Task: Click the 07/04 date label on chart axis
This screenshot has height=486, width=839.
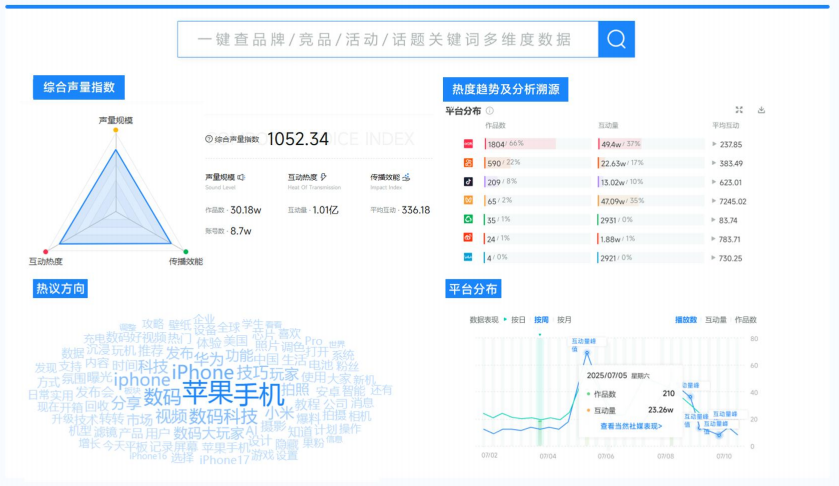Action: pos(548,456)
